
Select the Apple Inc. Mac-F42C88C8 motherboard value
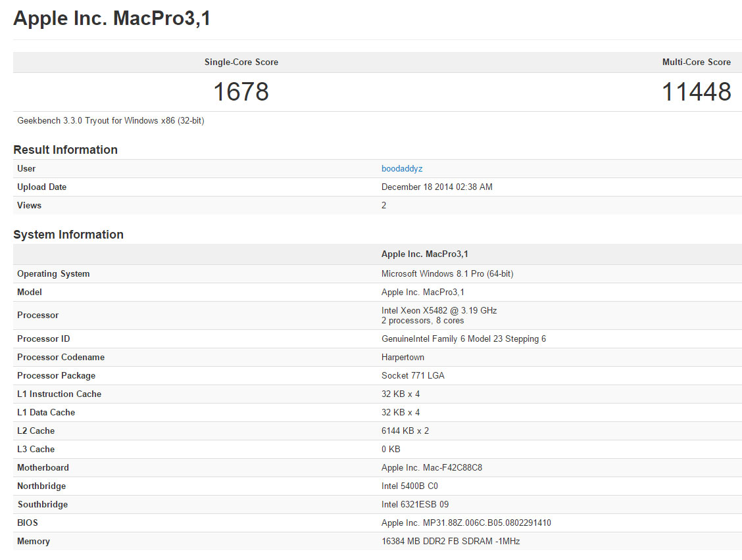click(432, 467)
